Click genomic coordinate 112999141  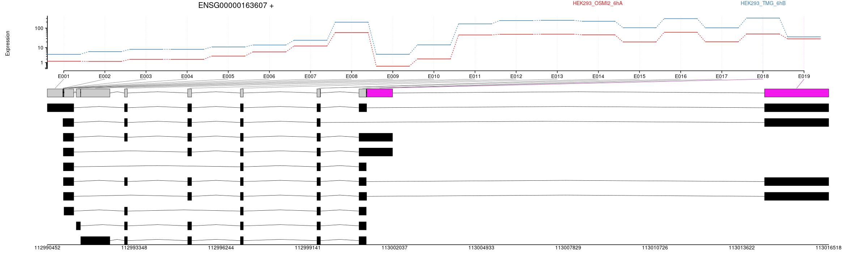pyautogui.click(x=308, y=248)
